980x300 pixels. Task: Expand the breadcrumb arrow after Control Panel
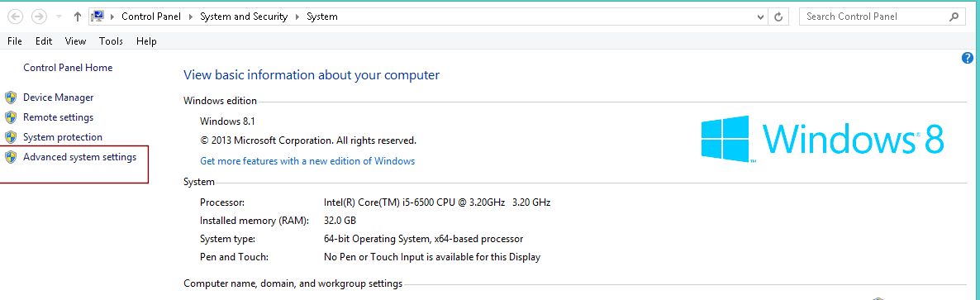(191, 17)
